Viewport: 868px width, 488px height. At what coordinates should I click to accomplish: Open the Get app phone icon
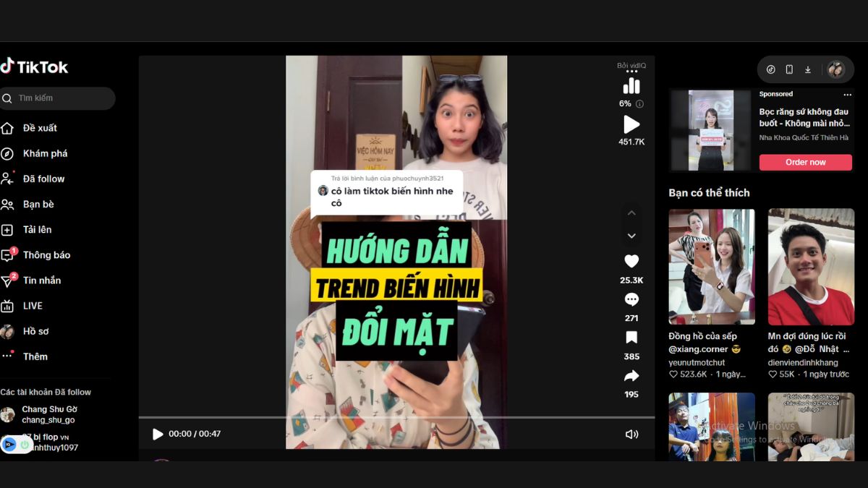pyautogui.click(x=788, y=69)
